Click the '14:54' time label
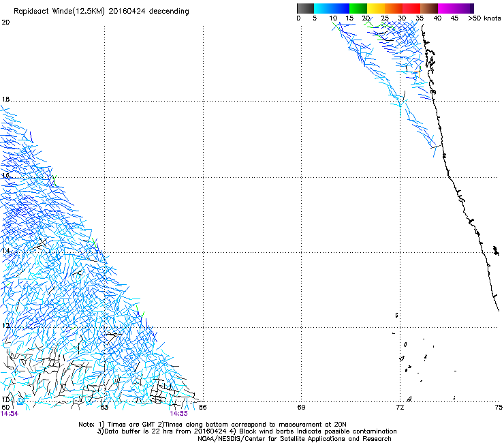 pos(10,414)
